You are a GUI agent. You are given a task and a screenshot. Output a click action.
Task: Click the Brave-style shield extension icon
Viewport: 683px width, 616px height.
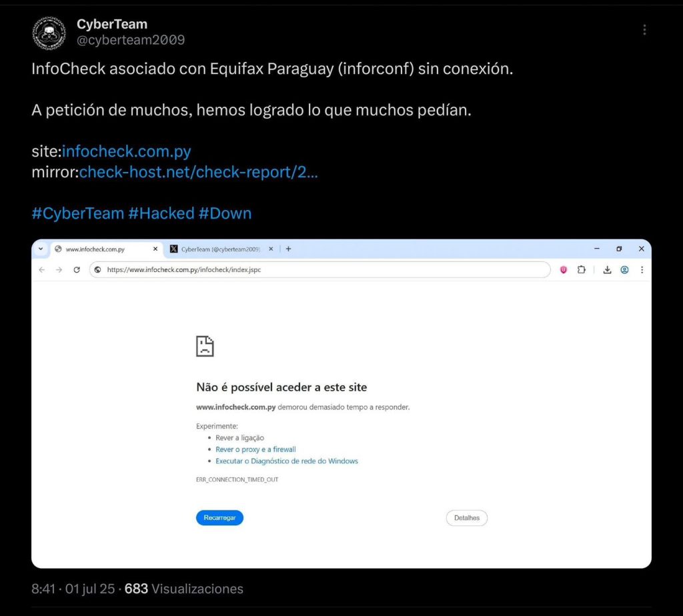coord(564,270)
